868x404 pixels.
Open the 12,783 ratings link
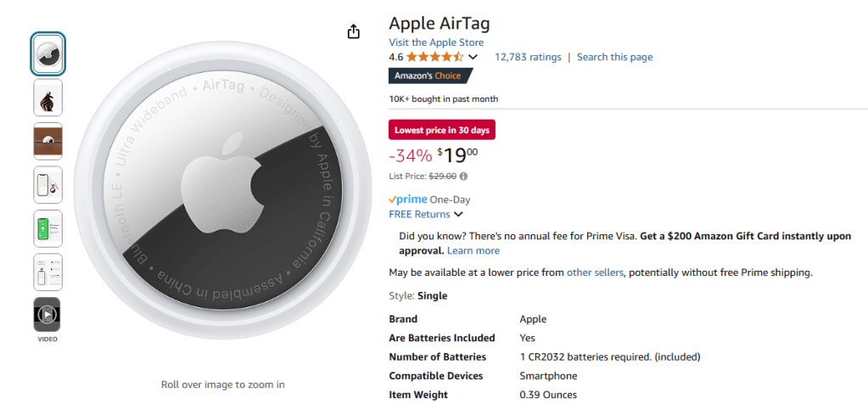528,57
